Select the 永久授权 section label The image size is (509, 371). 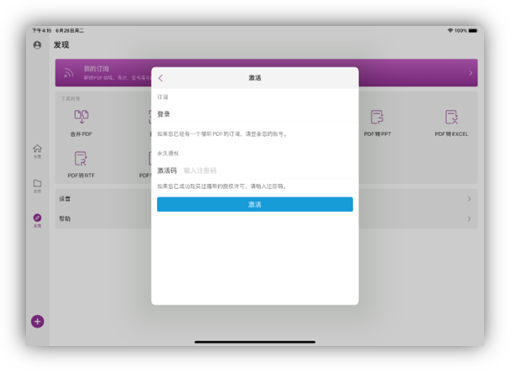[x=168, y=153]
